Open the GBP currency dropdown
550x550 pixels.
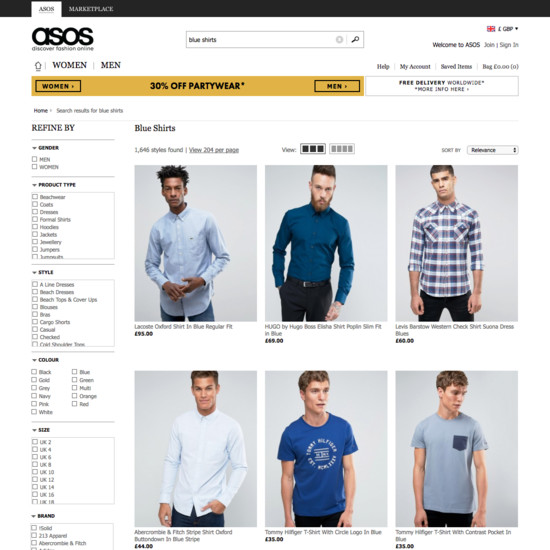(x=508, y=29)
